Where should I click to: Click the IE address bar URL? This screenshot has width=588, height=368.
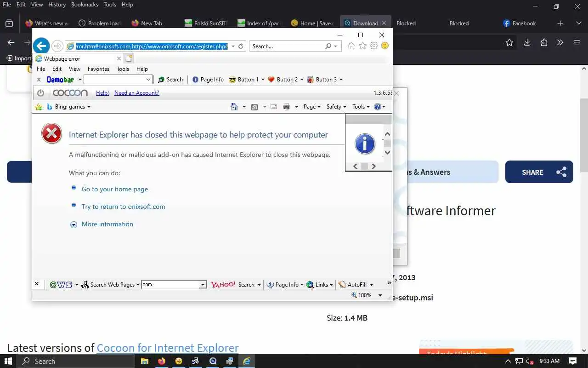click(x=152, y=46)
